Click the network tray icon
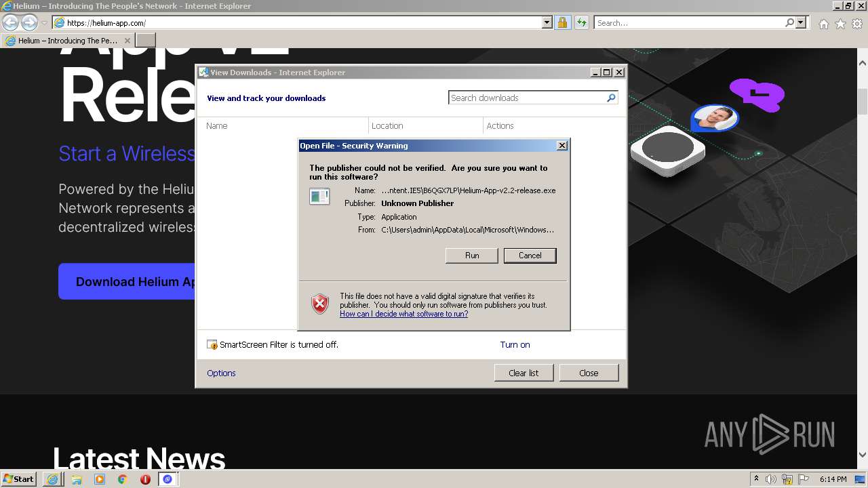 click(x=787, y=479)
